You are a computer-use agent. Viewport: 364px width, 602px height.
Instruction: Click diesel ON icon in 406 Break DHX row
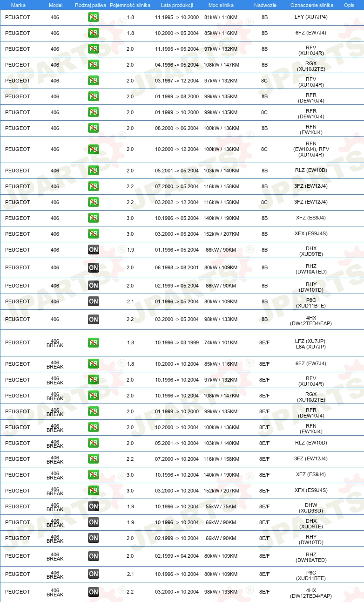tap(93, 522)
